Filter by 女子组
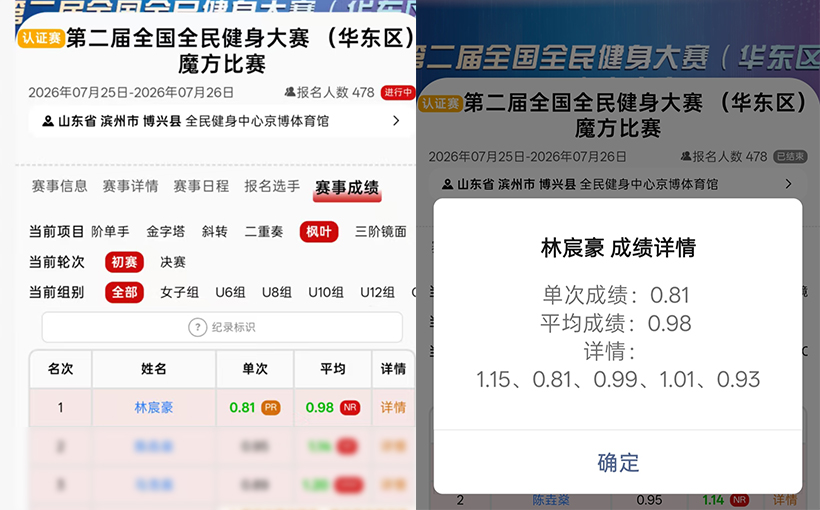This screenshot has height=510, width=820. pos(179,292)
